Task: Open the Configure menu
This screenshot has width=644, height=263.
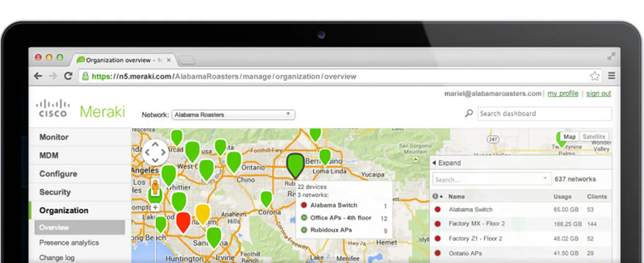Action: pos(58,174)
